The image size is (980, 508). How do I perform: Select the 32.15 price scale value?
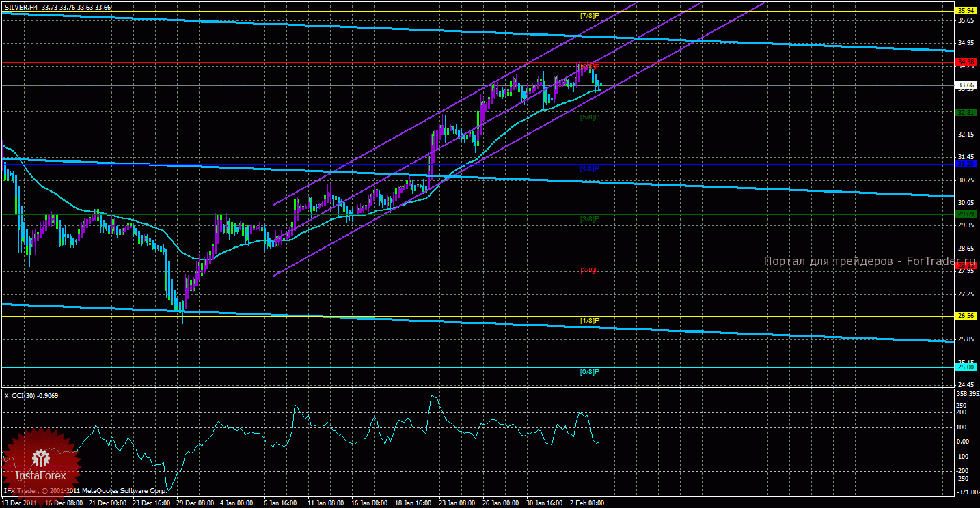click(x=966, y=135)
